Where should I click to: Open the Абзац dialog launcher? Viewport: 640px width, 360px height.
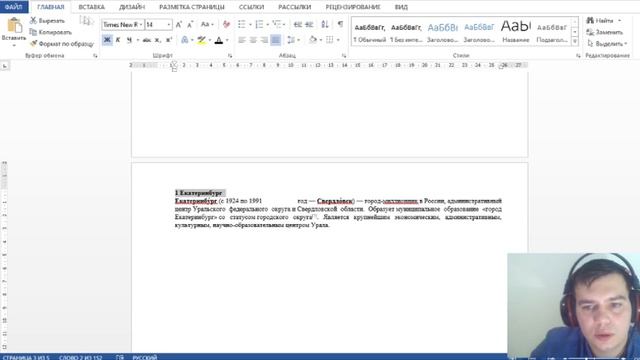click(x=344, y=56)
